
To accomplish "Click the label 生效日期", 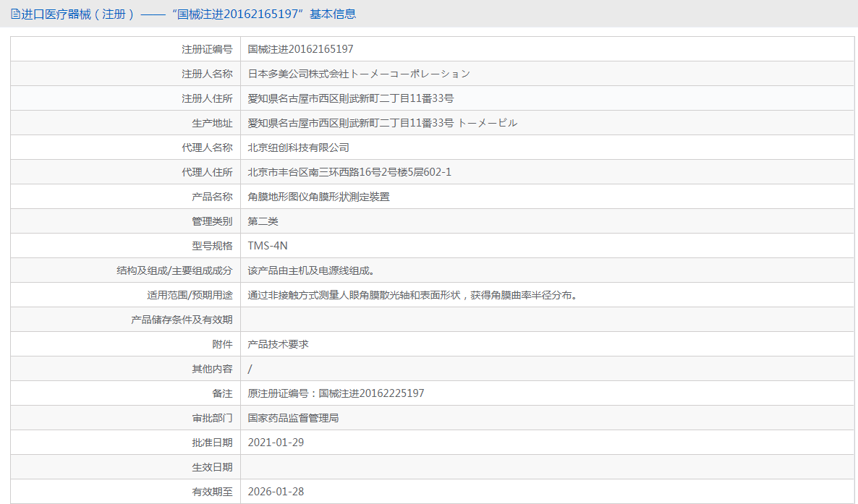I will point(212,468).
